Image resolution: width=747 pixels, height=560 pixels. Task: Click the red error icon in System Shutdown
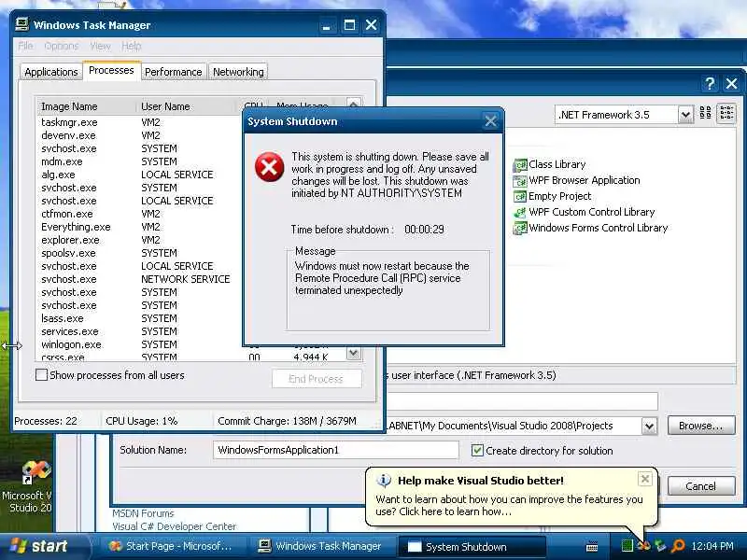tap(269, 167)
